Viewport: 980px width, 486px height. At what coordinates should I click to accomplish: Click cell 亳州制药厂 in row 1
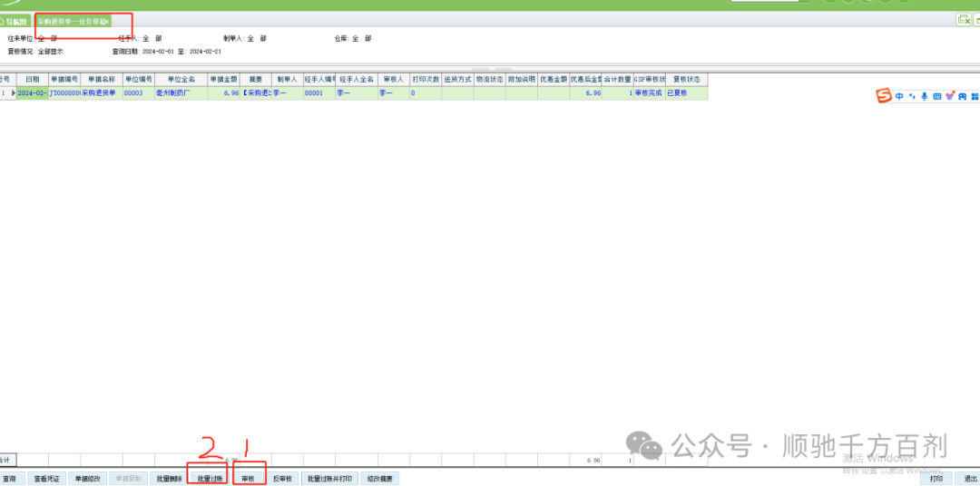coord(181,92)
